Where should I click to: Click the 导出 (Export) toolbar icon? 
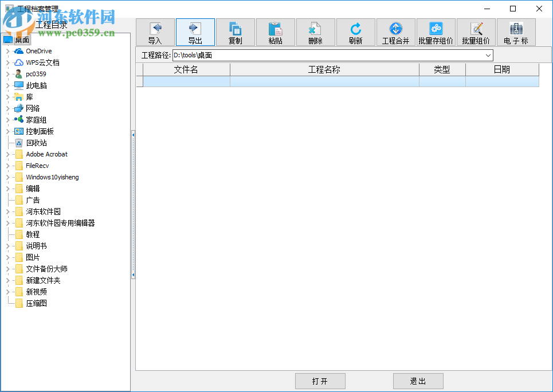195,32
